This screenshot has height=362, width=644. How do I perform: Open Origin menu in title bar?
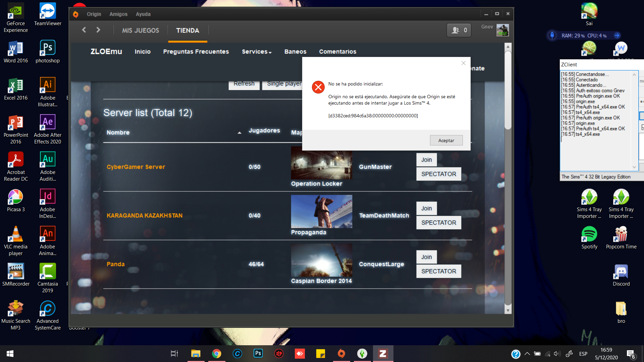coord(94,14)
